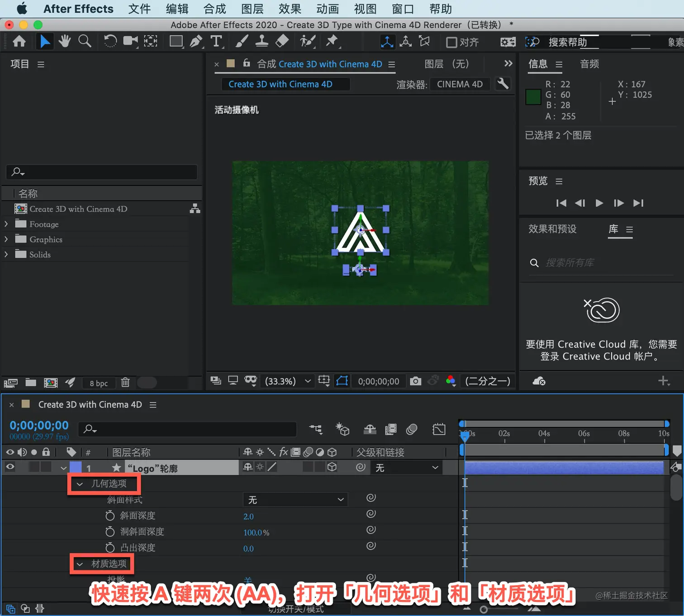Open renderer options wrench icon
The image size is (684, 616).
pyautogui.click(x=503, y=84)
